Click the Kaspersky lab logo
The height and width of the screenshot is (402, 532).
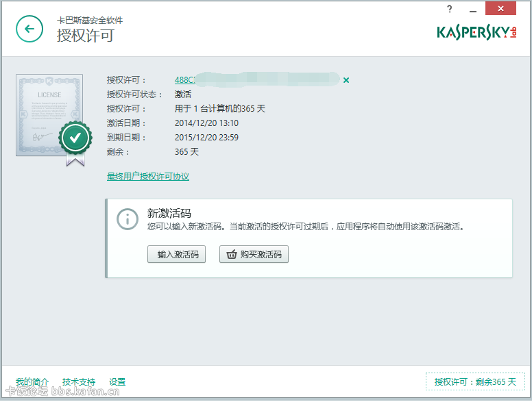point(476,32)
